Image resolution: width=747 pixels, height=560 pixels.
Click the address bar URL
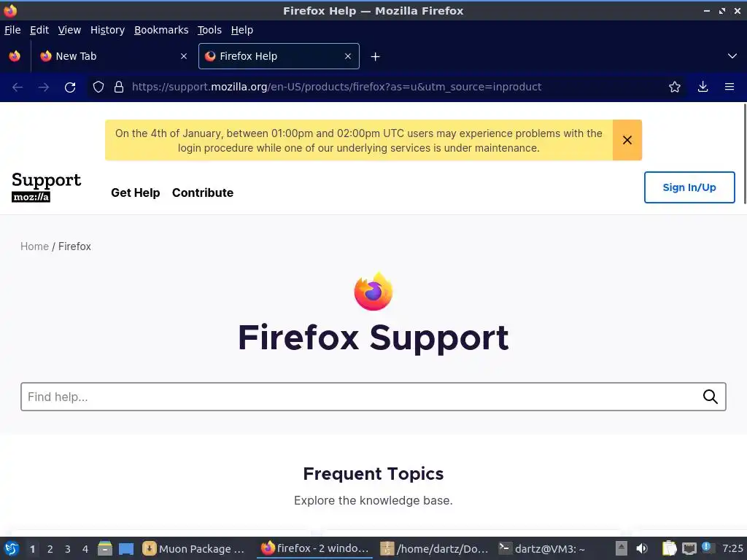(x=336, y=87)
